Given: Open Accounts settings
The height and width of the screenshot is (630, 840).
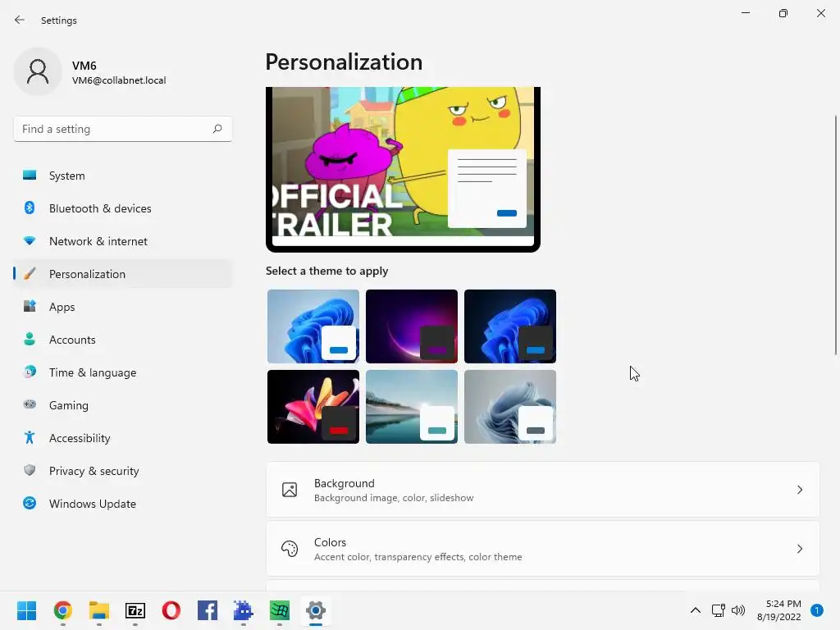Looking at the screenshot, I should [x=123, y=340].
